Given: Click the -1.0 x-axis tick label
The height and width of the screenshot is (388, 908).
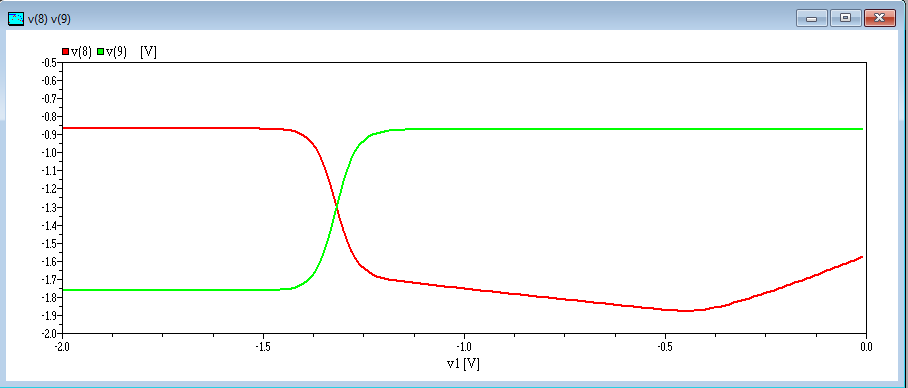Looking at the screenshot, I should [x=464, y=346].
